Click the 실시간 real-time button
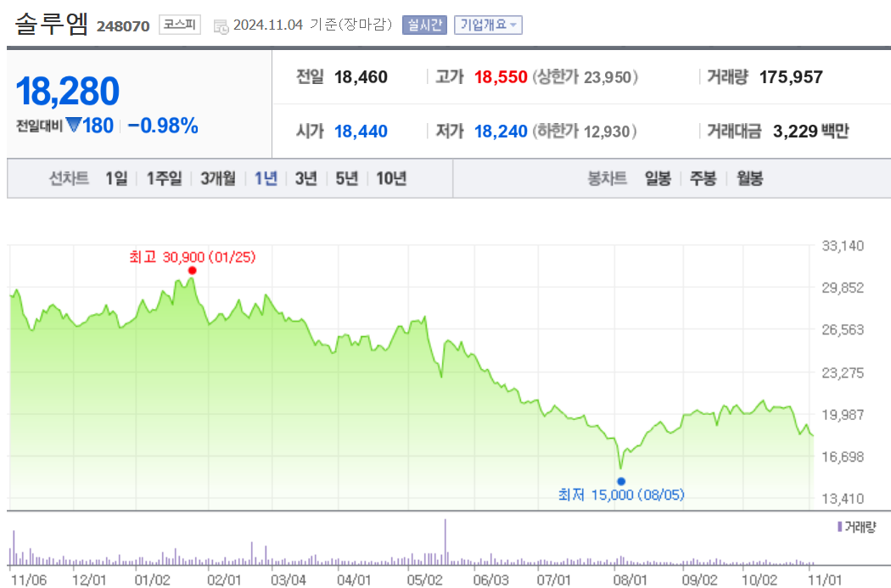Viewport: 891px width, 588px height. [424, 25]
